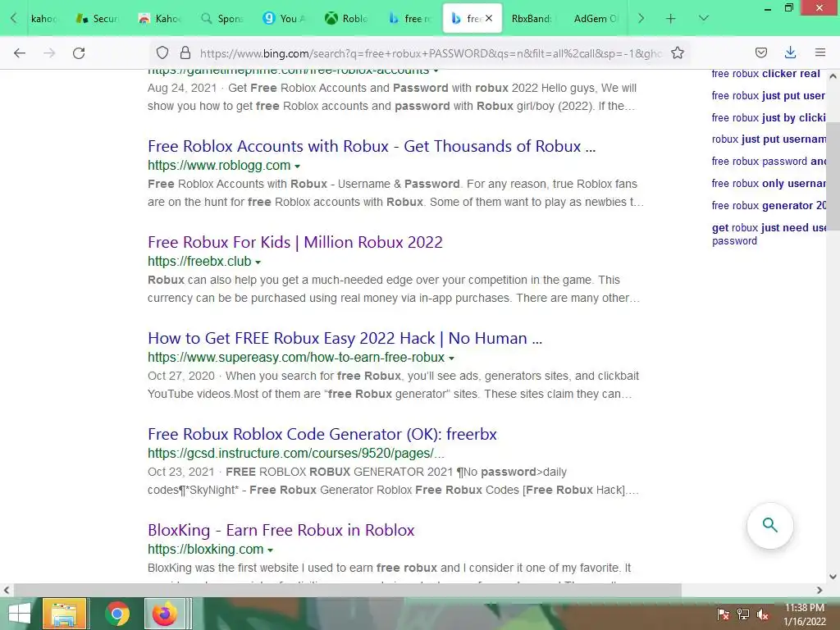Image resolution: width=840 pixels, height=630 pixels.
Task: Switch to the Roblox Xbox tab
Action: 345,19
